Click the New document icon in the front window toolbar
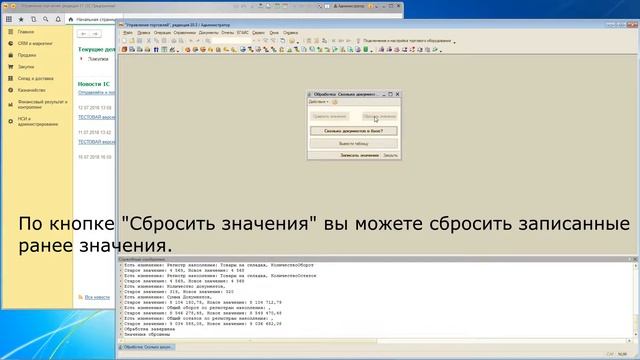Image resolution: width=640 pixels, height=360 pixels. click(x=124, y=41)
